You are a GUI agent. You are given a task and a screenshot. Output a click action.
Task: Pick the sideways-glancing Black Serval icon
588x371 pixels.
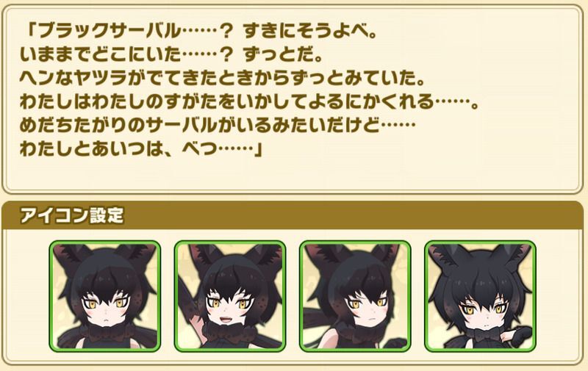tap(355, 296)
